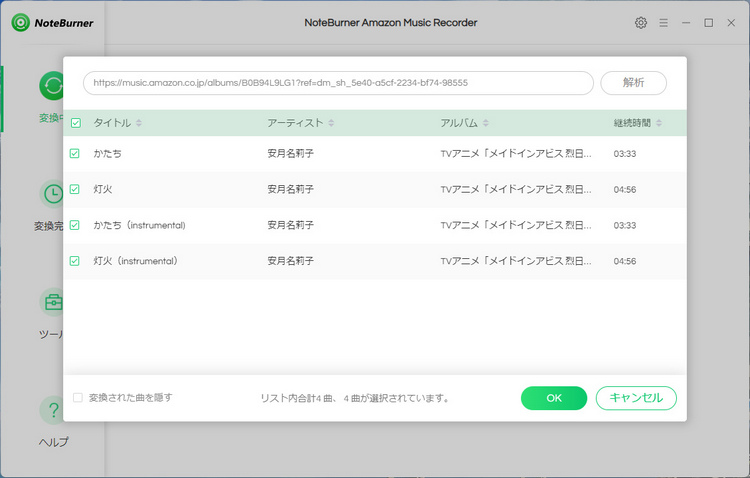Click the list total status text
This screenshot has height=478, width=750.
pyautogui.click(x=355, y=398)
